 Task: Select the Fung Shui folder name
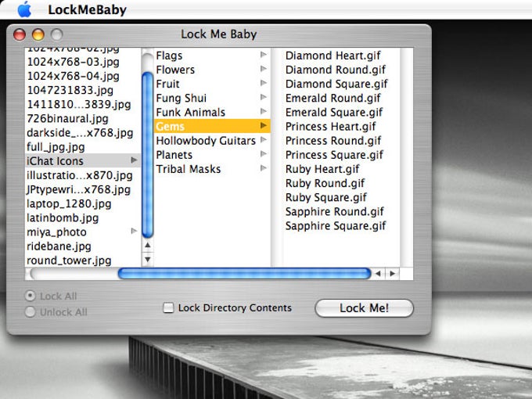(182, 98)
